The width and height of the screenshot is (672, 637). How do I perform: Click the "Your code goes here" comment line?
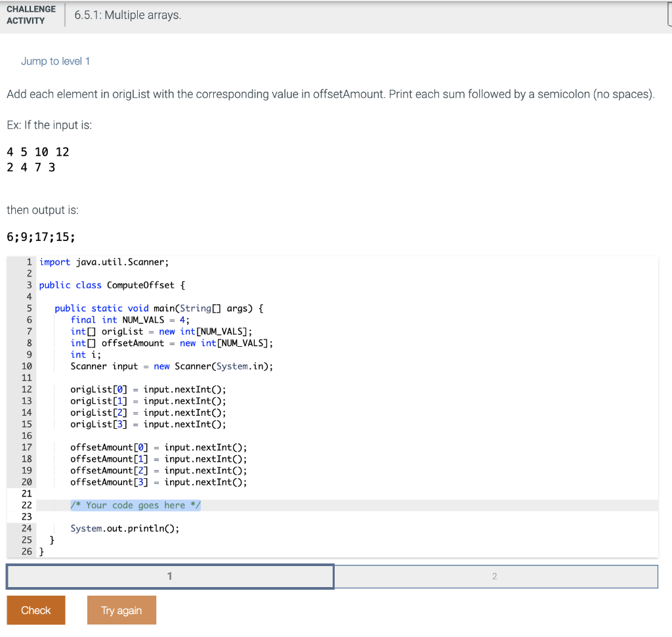[x=135, y=505]
